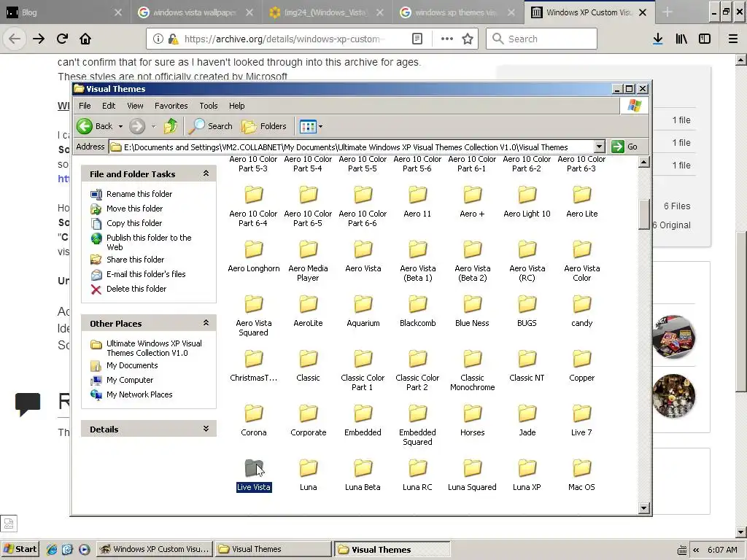This screenshot has height=560, width=747.
Task: Select the Blackcomb folder
Action: coord(417,311)
